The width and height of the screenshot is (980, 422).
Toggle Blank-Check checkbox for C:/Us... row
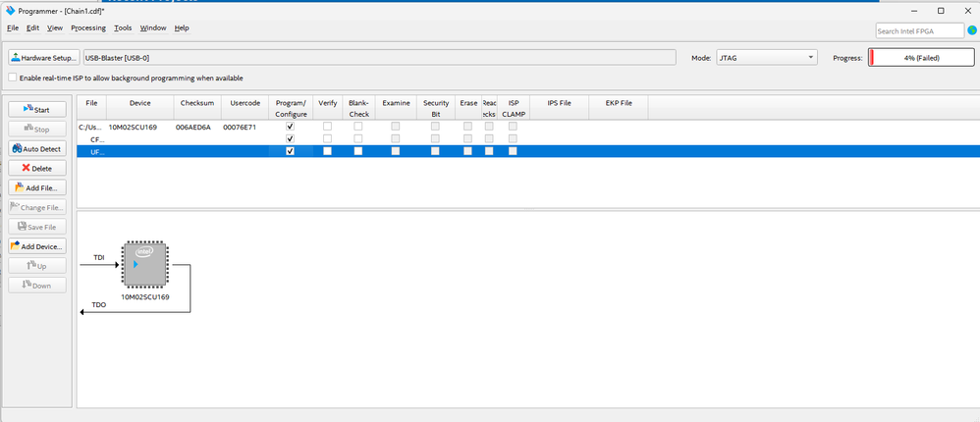[x=358, y=127]
